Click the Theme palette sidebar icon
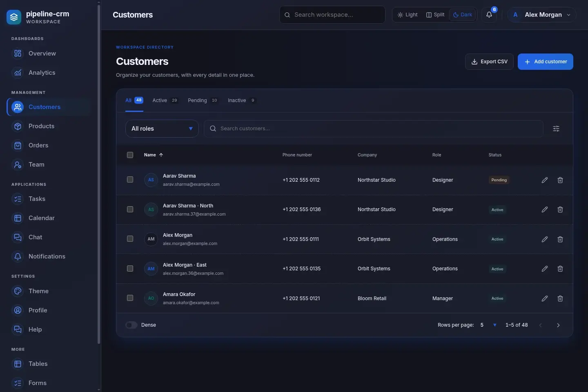This screenshot has width=588, height=392. click(18, 291)
